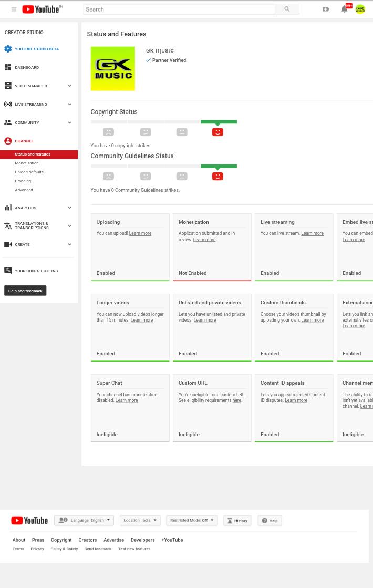Click Learn more in Monetization card
Viewport: 373px width, 588px height.
(204, 240)
